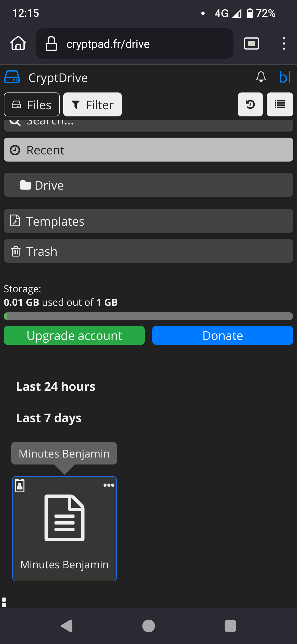Open the browser tab switcher

click(251, 43)
